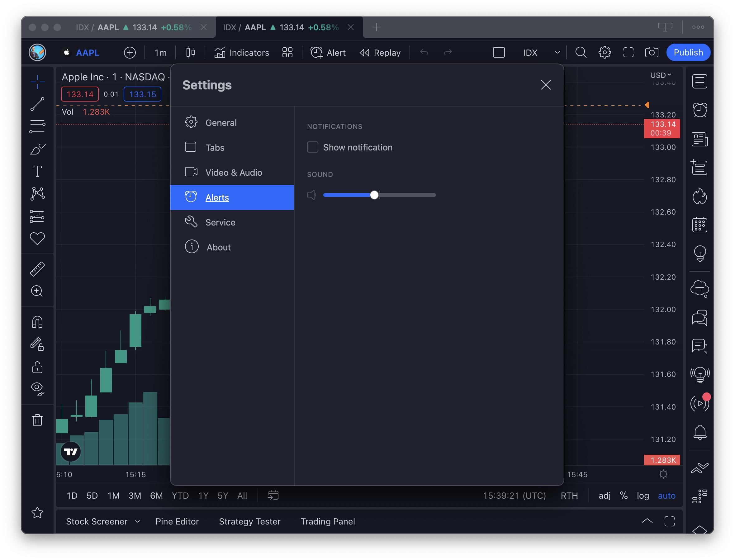Take a chart snapshot with the camera icon
This screenshot has height=560, width=735.
pos(652,52)
